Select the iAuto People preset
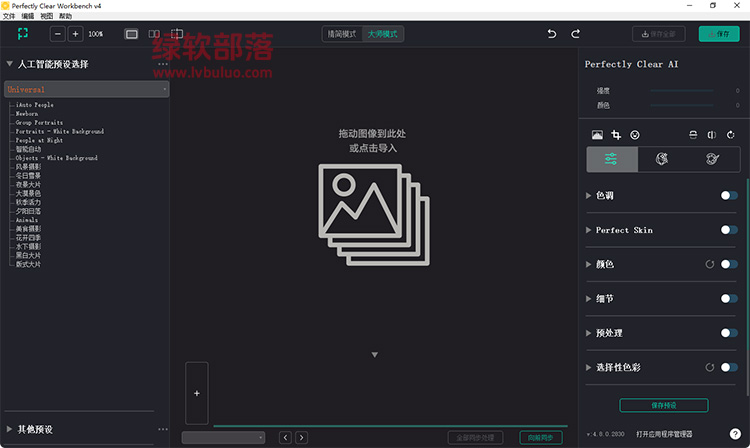Viewport: 750px width, 448px height. pos(34,105)
